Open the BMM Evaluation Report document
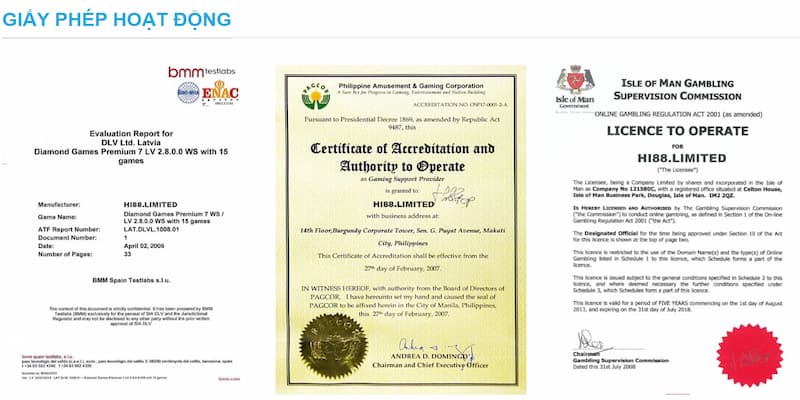800x400 pixels. pos(138,230)
